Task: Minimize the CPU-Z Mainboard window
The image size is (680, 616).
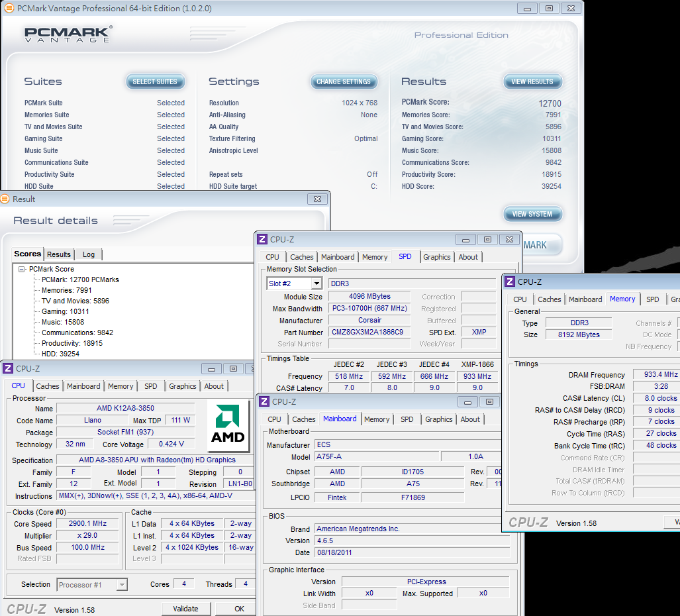Action: tap(467, 402)
